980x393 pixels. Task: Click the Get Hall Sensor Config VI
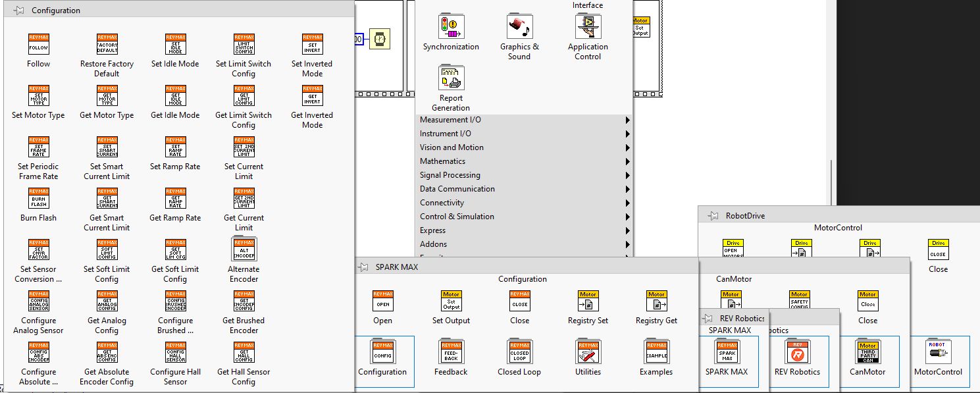coord(244,352)
